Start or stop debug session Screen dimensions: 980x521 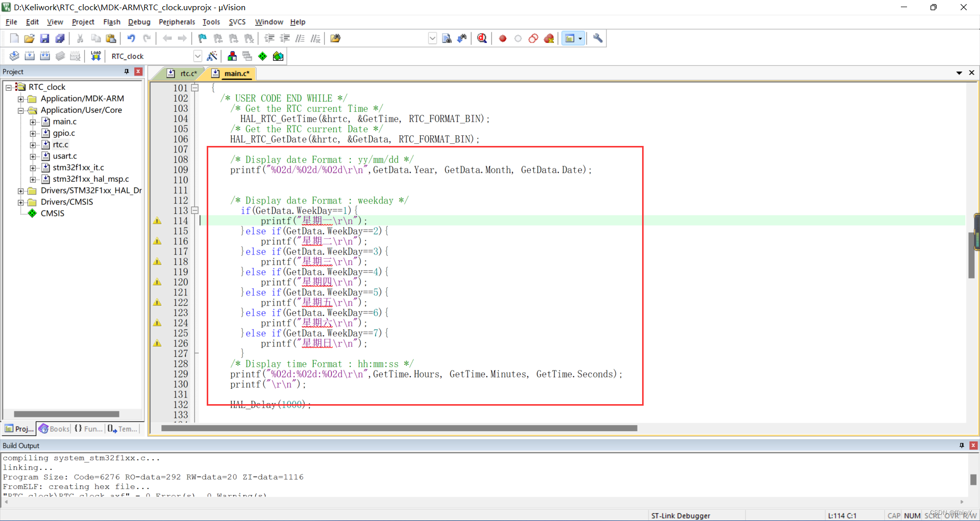click(x=482, y=38)
